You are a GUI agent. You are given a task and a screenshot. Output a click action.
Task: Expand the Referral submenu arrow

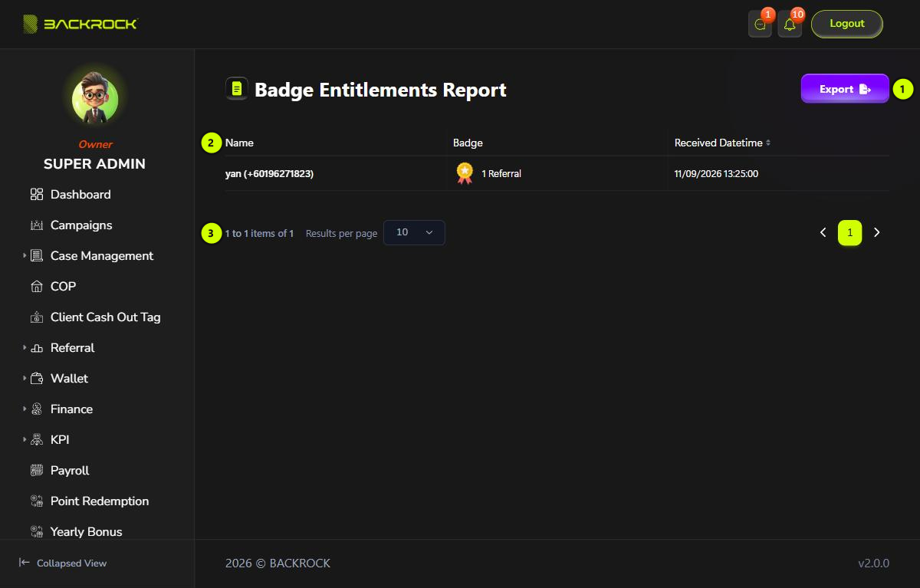click(x=25, y=347)
